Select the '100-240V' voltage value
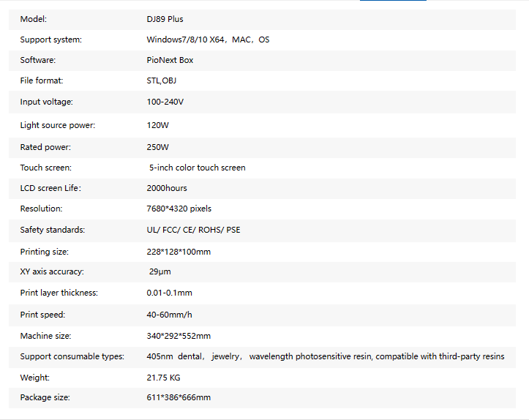 tap(165, 102)
